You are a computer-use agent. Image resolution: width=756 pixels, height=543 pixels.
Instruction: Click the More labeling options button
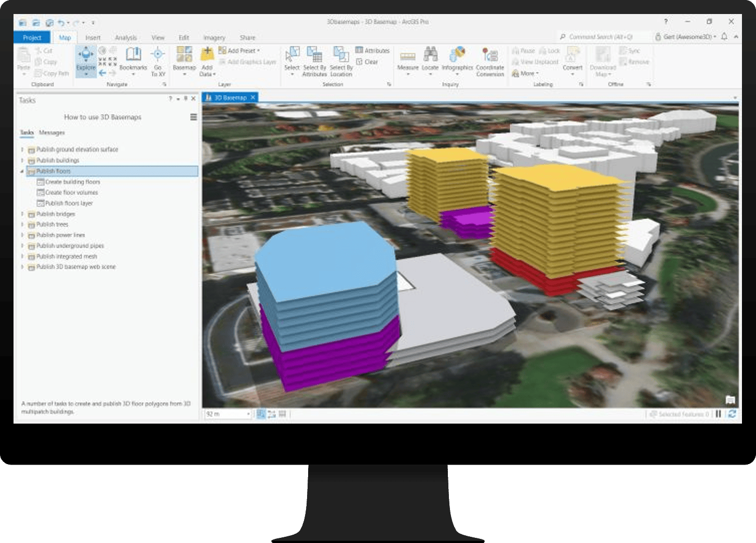pos(525,73)
